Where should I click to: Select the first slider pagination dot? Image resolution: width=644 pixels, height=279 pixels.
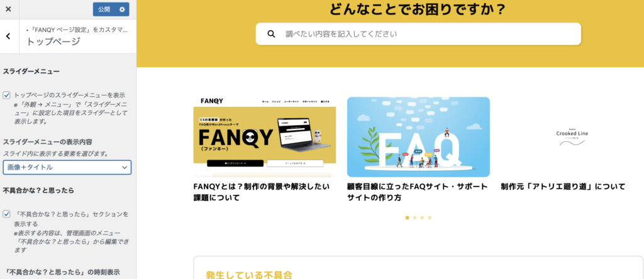[x=408, y=218]
